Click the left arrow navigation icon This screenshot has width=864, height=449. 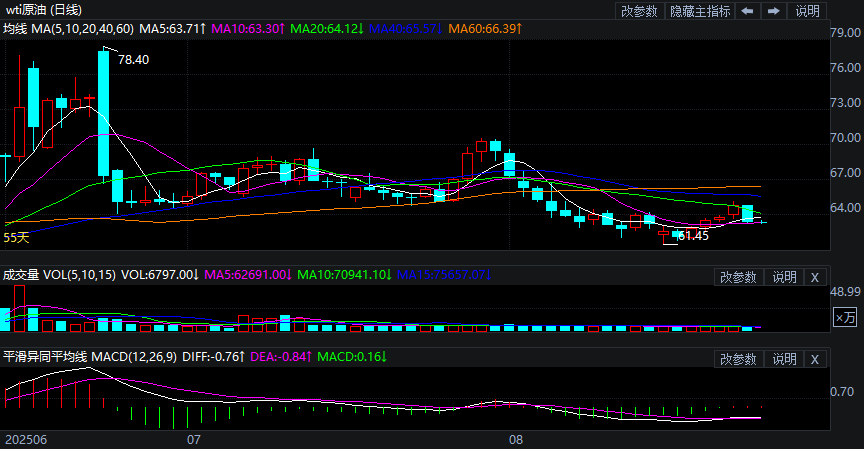pyautogui.click(x=748, y=11)
